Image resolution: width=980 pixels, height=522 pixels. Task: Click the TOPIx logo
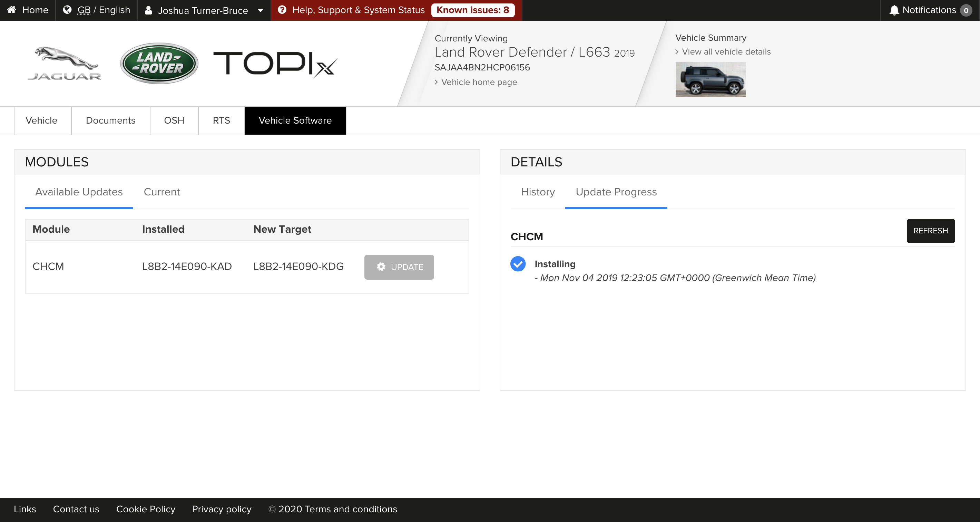point(275,64)
